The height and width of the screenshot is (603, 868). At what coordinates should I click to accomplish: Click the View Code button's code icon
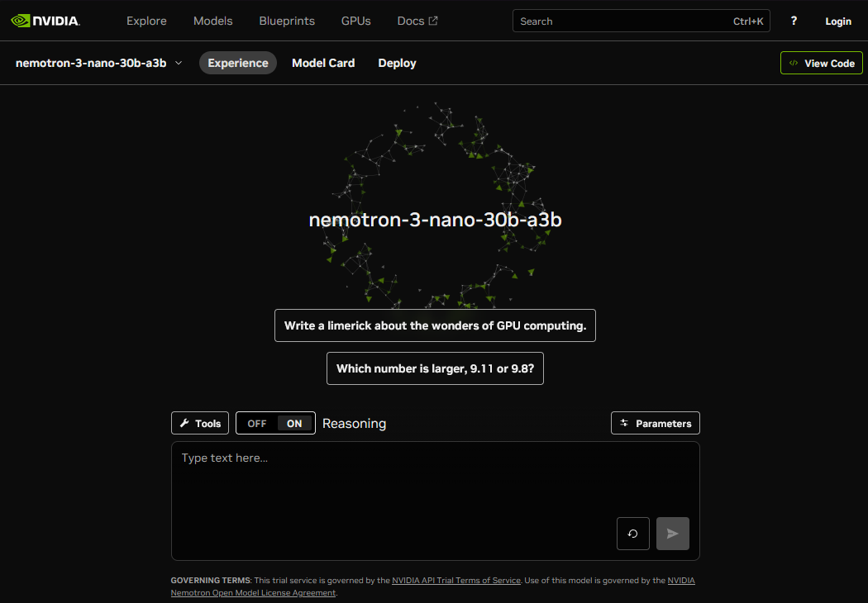pyautogui.click(x=794, y=63)
